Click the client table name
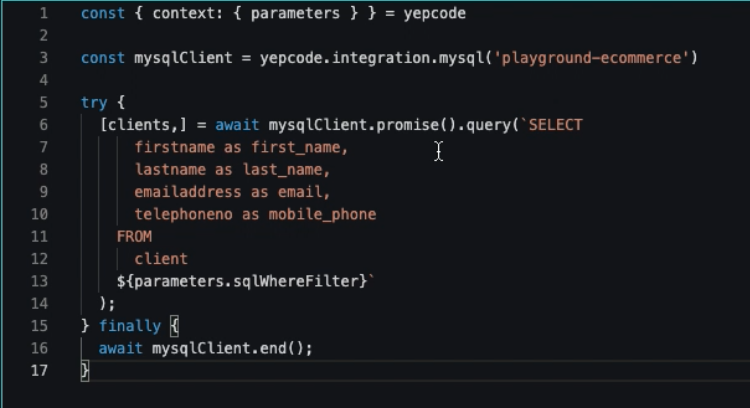This screenshot has height=408, width=750. (161, 259)
